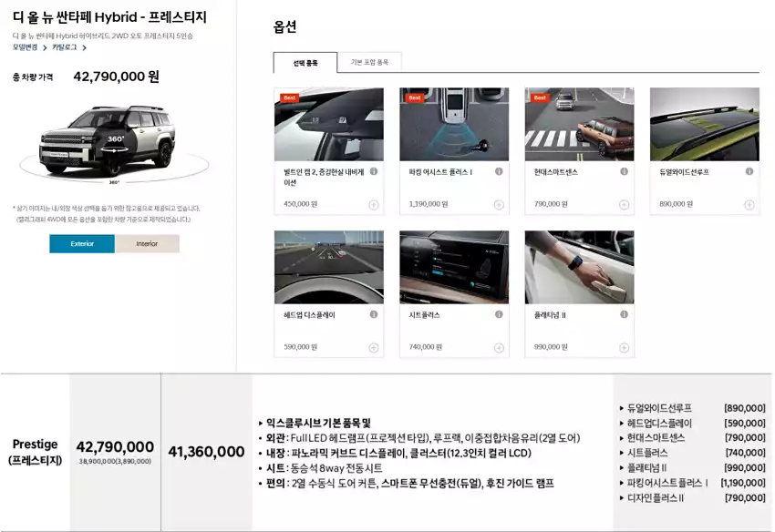Add 현대스마트센스 option via plus icon
The image size is (775, 532).
pos(625,204)
